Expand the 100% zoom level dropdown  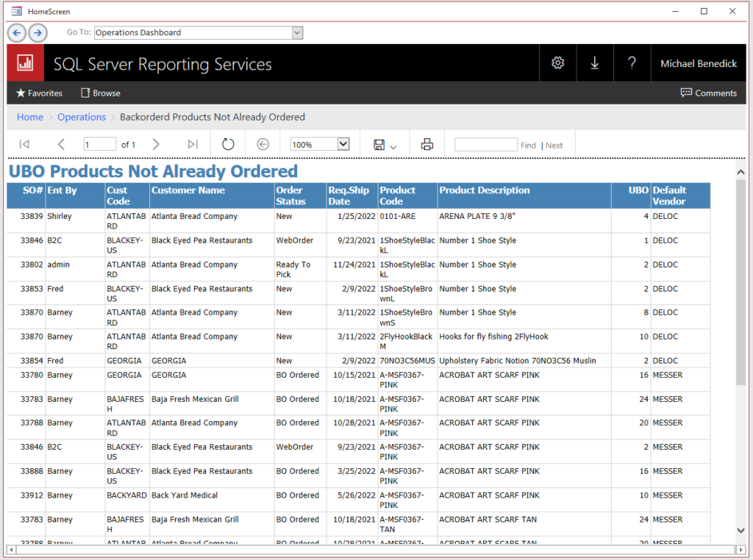(x=343, y=145)
